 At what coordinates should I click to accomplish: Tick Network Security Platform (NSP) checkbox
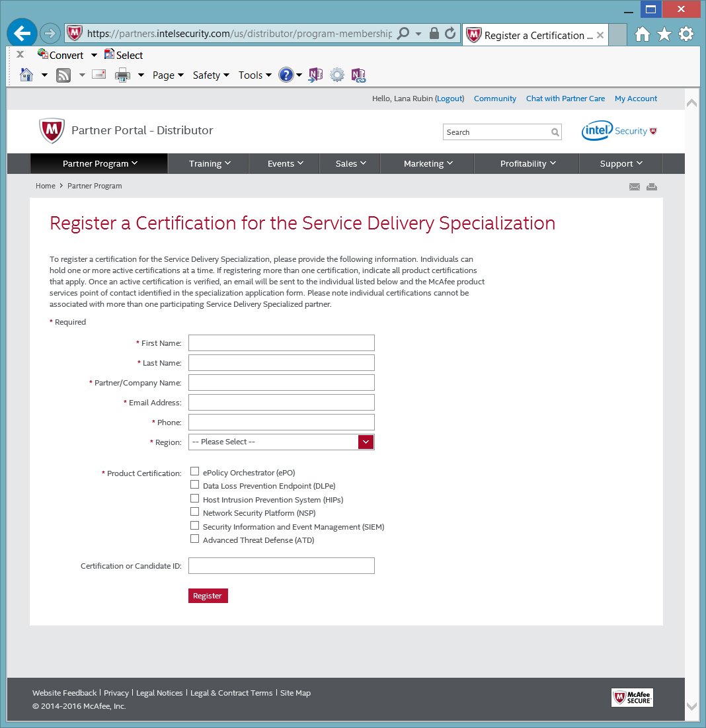194,512
